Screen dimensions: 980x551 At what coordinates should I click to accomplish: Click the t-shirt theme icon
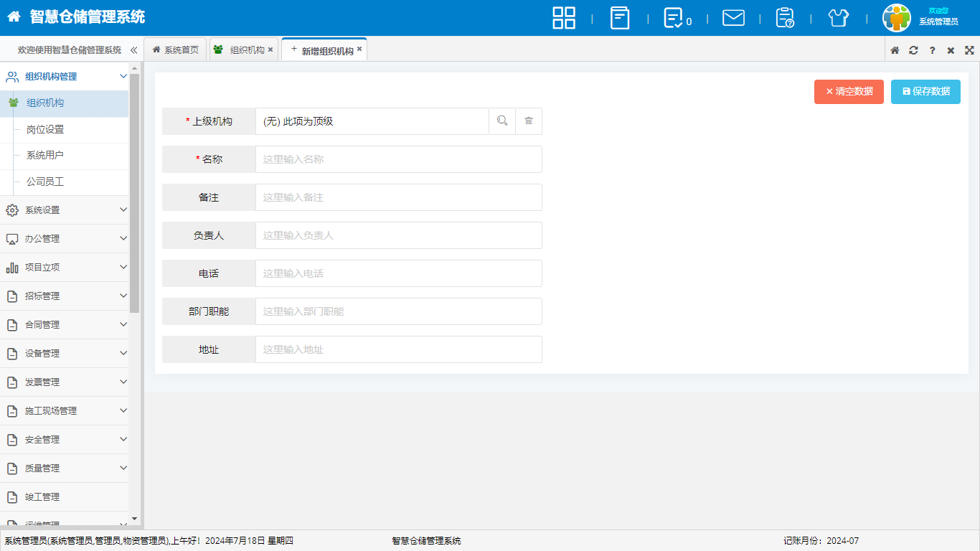pyautogui.click(x=838, y=18)
